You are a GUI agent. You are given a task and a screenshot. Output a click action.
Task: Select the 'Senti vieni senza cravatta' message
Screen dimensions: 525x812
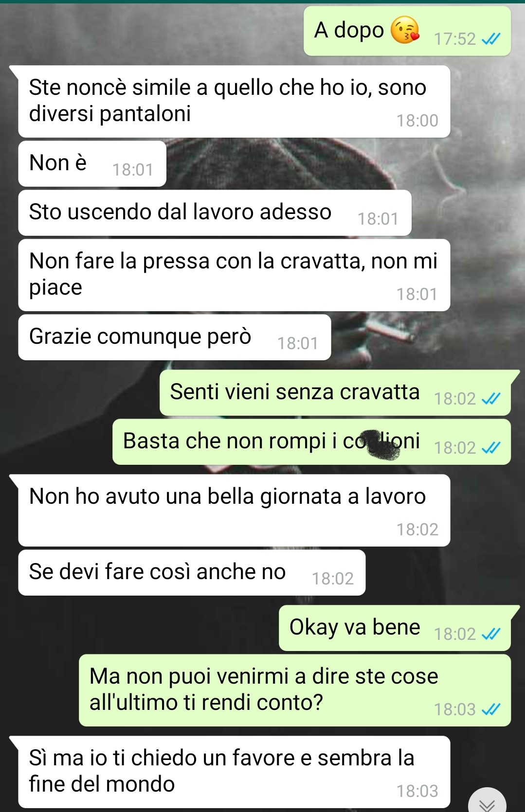click(335, 393)
